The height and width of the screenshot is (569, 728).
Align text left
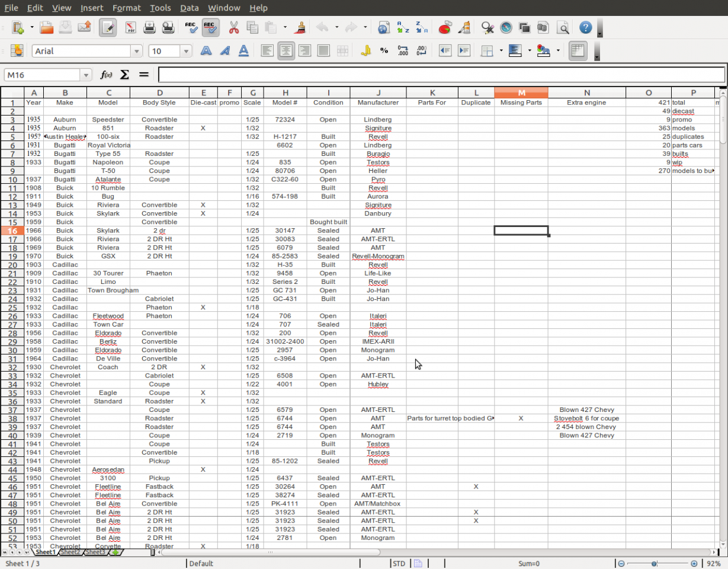267,51
